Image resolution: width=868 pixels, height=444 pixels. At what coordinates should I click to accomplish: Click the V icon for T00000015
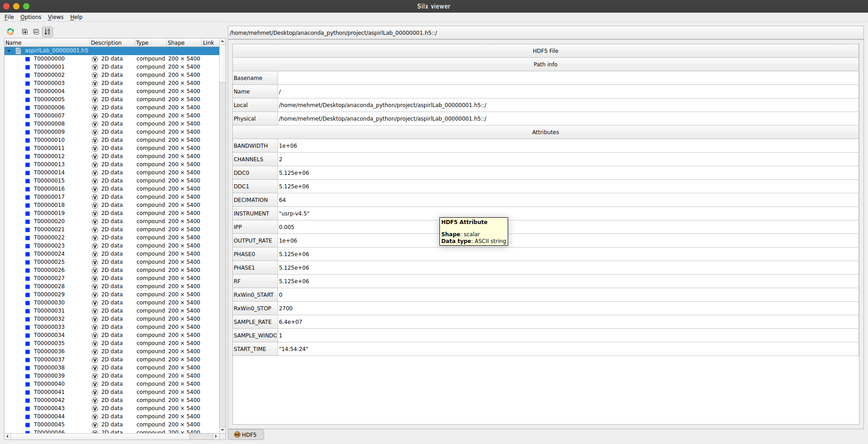click(x=95, y=181)
